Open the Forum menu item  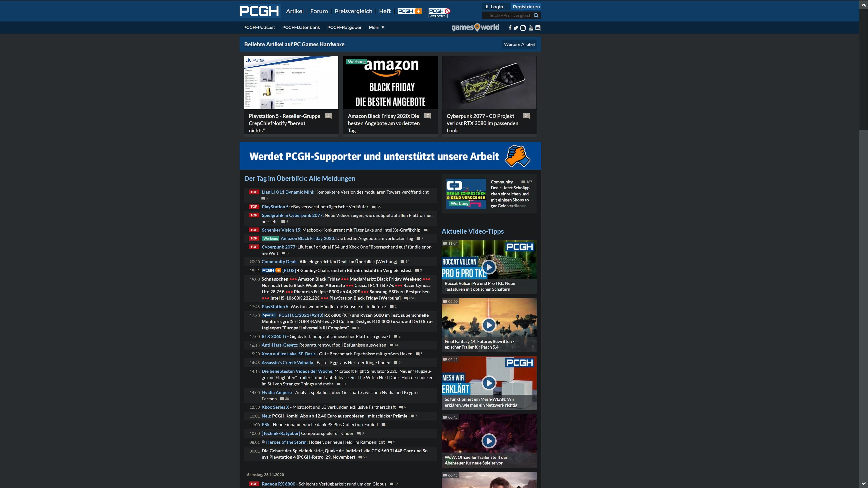319,11
